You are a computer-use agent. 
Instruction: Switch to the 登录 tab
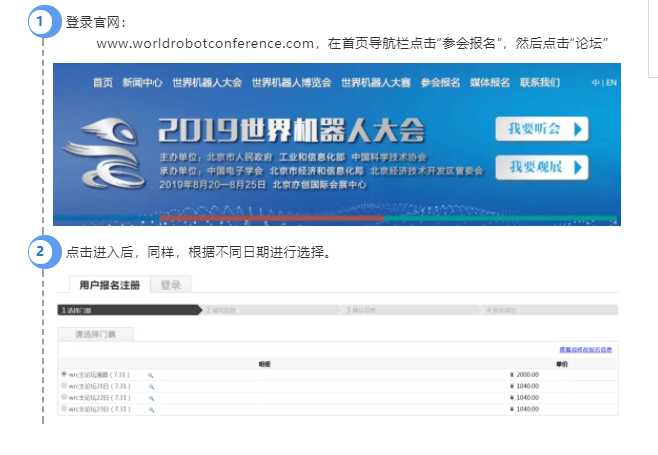171,285
